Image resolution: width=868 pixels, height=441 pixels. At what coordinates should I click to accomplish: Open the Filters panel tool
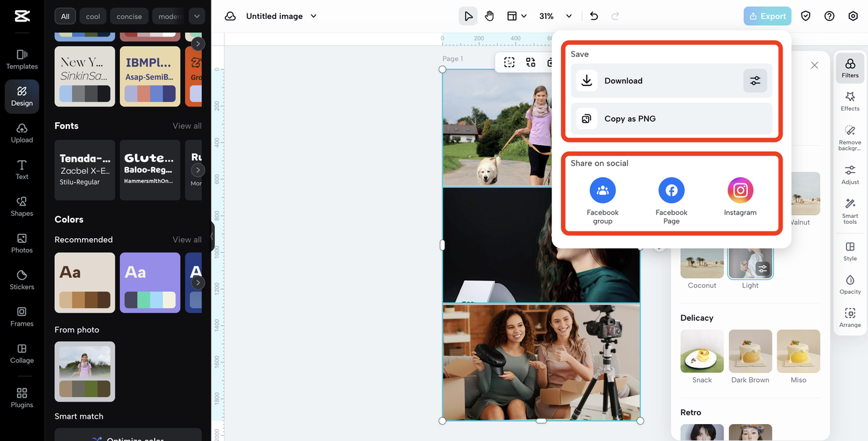(850, 68)
